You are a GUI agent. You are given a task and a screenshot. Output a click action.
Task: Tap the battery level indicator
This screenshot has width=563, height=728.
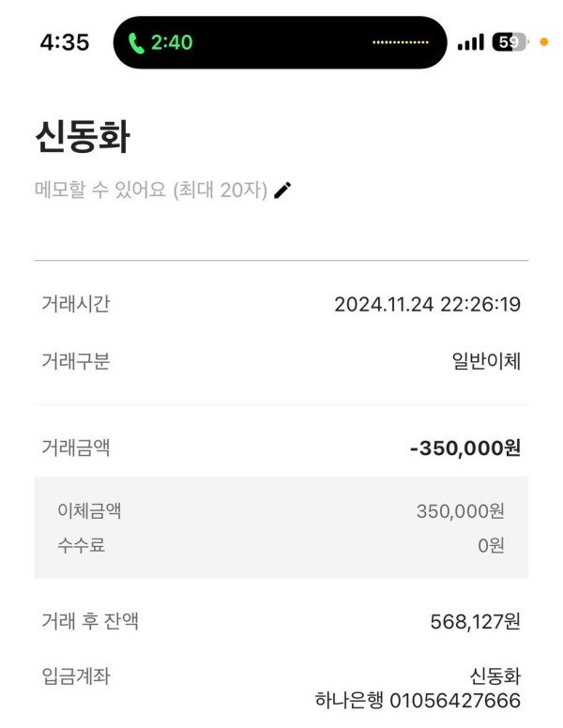(x=510, y=42)
